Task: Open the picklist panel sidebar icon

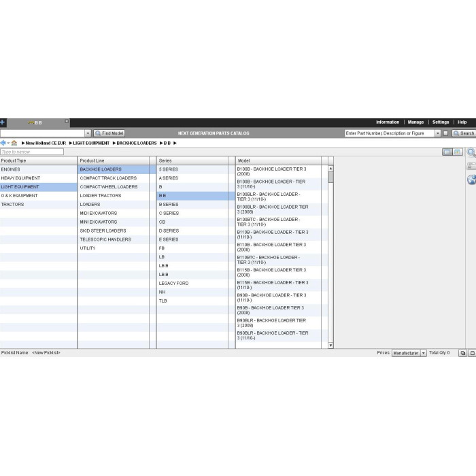Action: (471, 166)
